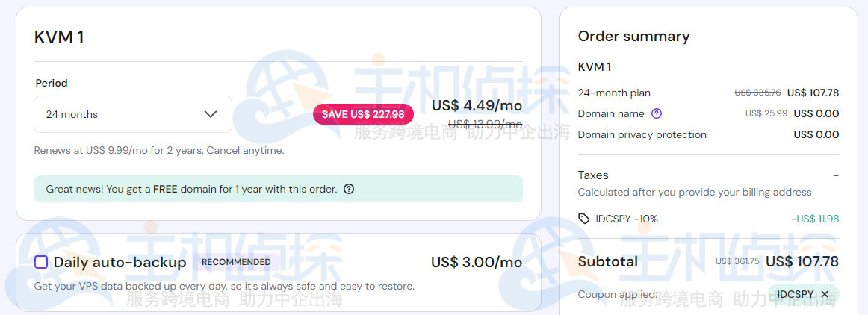Click the -US$ 11.98 discount amount
Viewport: 868px width, 315px height.
pyautogui.click(x=815, y=219)
